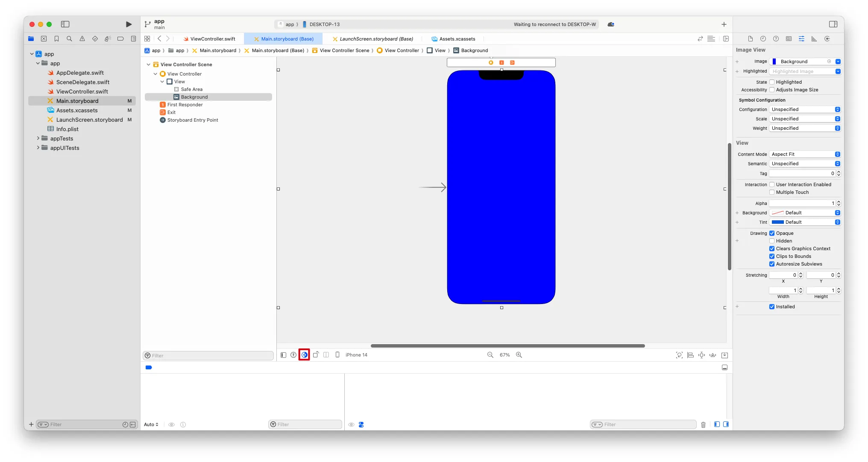Zoom out the storyboard canvas
This screenshot has height=462, width=868.
[x=490, y=355]
